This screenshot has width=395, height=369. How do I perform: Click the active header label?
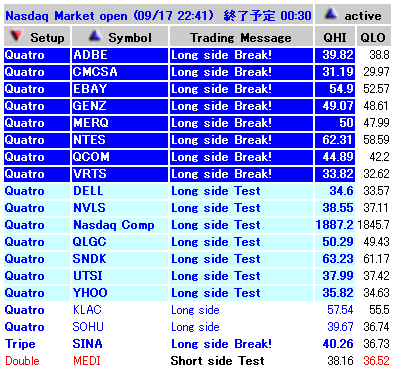(x=363, y=16)
